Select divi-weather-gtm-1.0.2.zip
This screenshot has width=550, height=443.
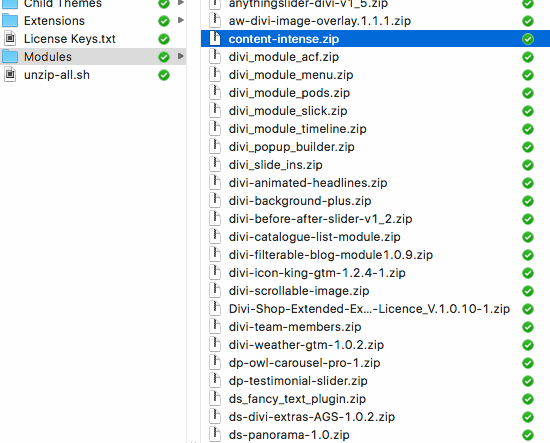(306, 345)
